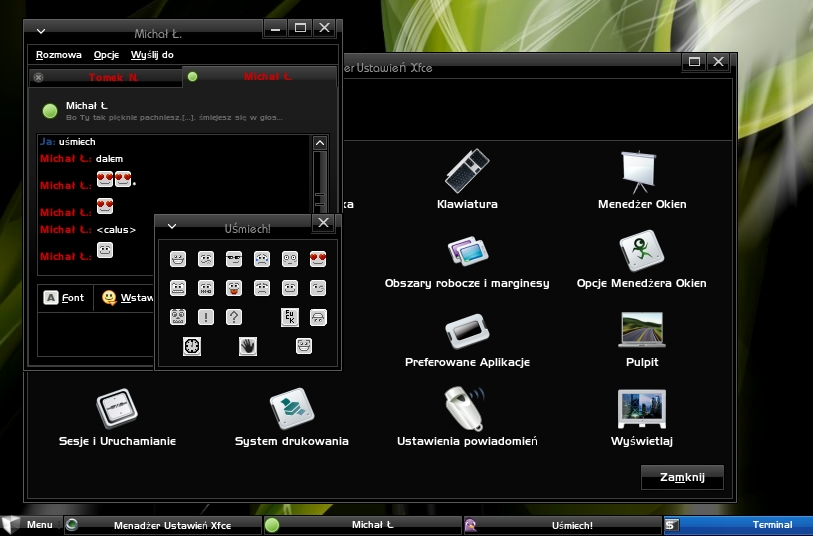Image resolution: width=813 pixels, height=536 pixels.
Task: Click the 'uśmiech' message from Ja
Action: tap(77, 142)
